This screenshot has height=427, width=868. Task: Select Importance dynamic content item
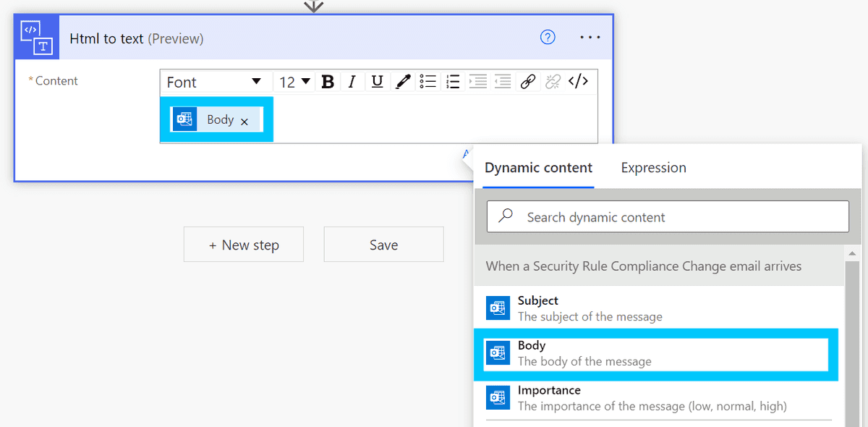658,398
